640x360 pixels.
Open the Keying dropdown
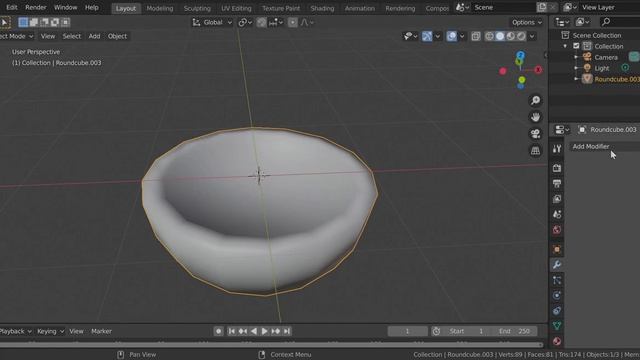pyautogui.click(x=50, y=331)
